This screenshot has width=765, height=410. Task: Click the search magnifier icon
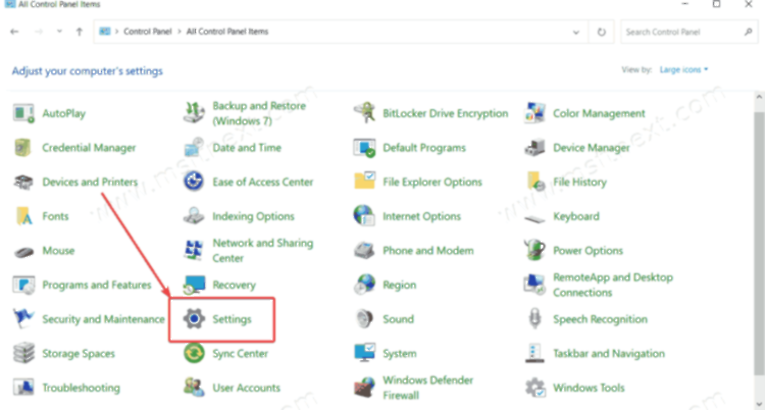click(748, 32)
